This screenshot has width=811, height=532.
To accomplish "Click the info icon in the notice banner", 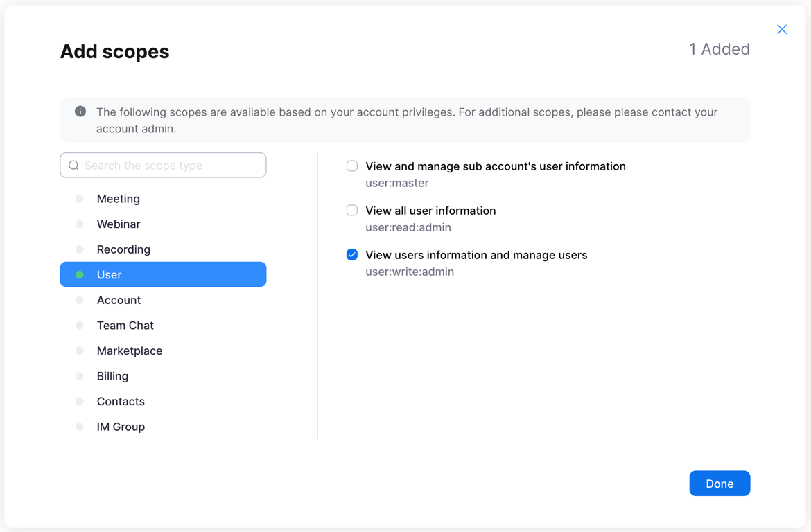I will 80,112.
